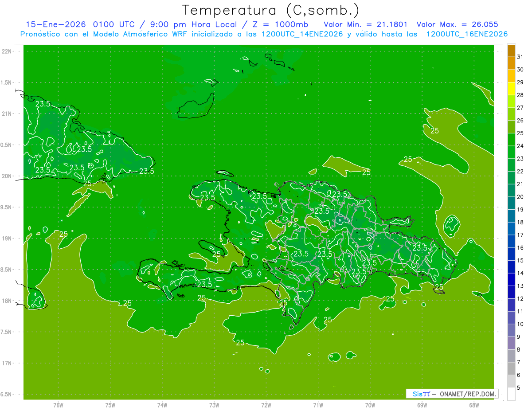Click the "17N" latitude axis label

[8, 363]
